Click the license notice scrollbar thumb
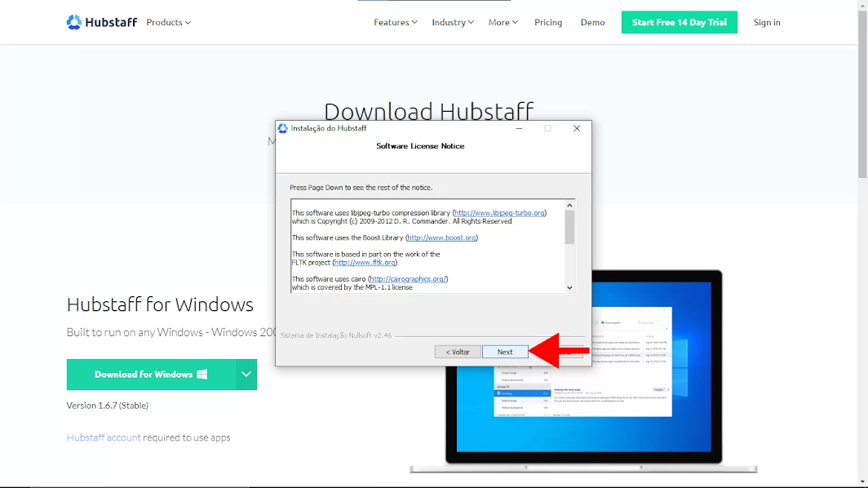868x488 pixels. tap(569, 227)
